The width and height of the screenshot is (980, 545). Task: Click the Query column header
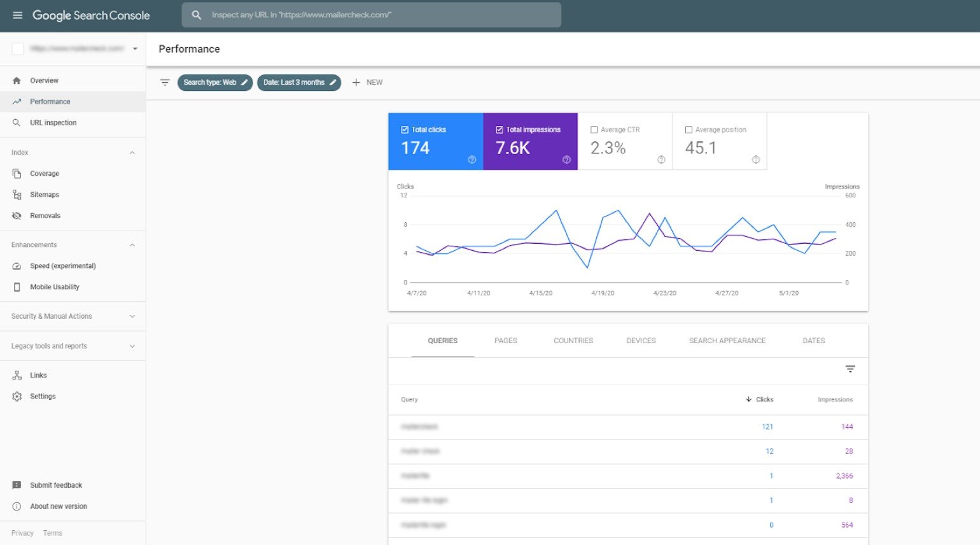click(x=409, y=400)
